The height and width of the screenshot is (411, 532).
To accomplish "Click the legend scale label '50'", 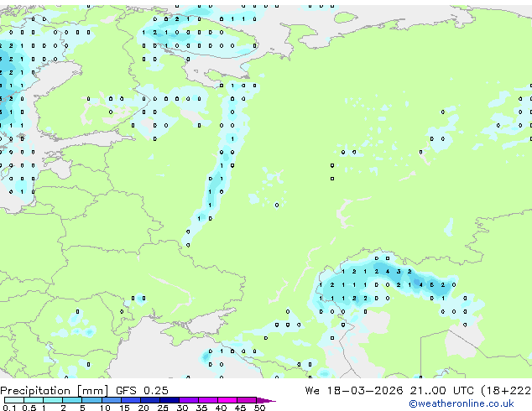I will pyautogui.click(x=259, y=408).
